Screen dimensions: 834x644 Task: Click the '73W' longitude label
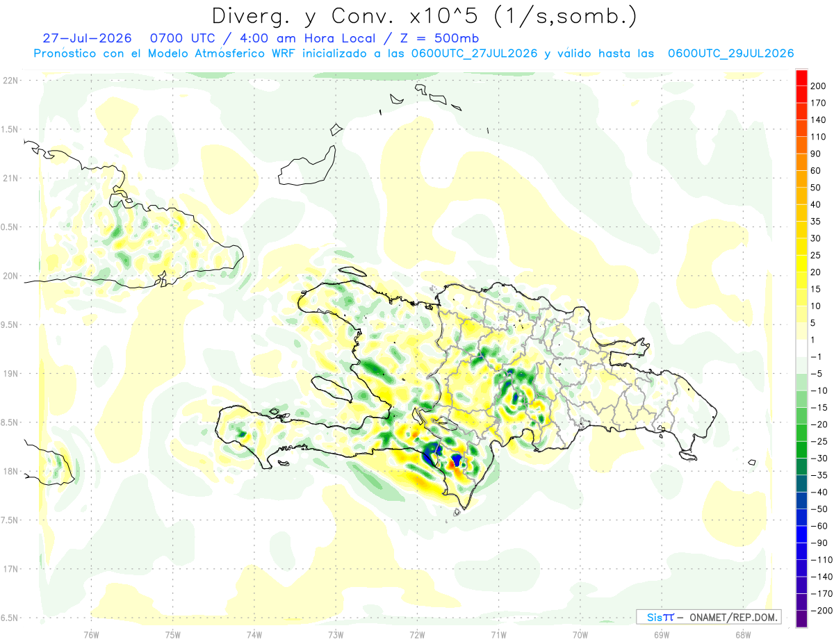click(x=336, y=634)
